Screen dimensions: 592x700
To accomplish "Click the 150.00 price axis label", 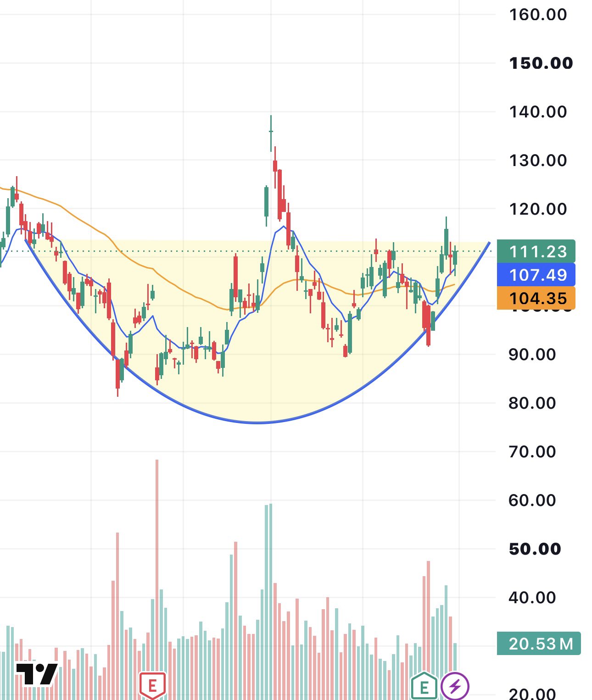I will [x=541, y=63].
